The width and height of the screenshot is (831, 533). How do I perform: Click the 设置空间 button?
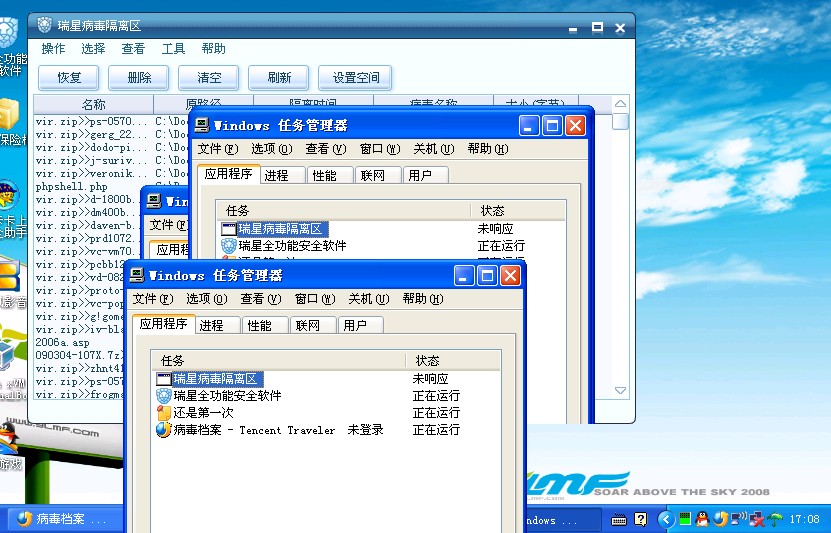pyautogui.click(x=355, y=78)
